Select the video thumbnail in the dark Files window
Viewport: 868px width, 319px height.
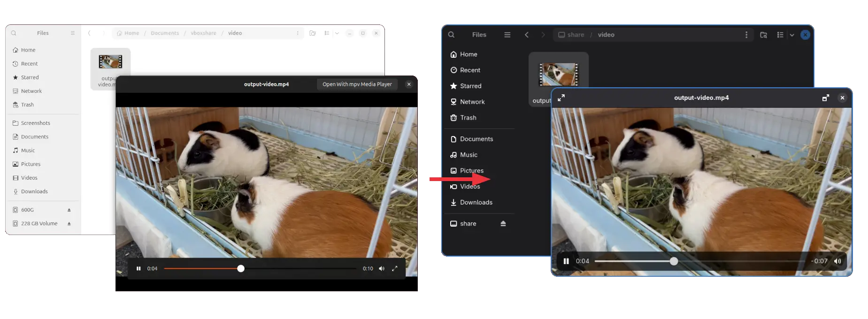pyautogui.click(x=559, y=74)
